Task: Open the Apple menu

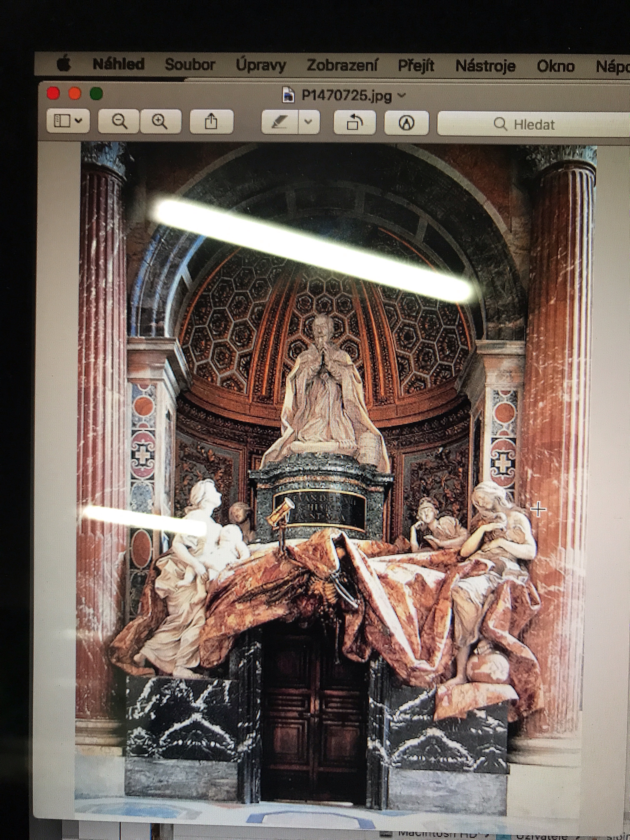Action: tap(64, 63)
